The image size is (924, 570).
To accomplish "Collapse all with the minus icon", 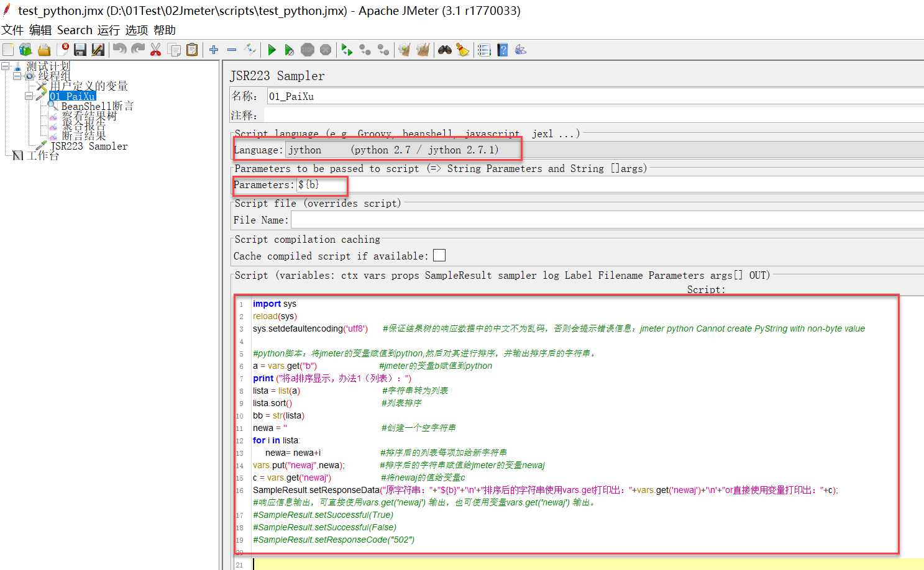I will 232,50.
